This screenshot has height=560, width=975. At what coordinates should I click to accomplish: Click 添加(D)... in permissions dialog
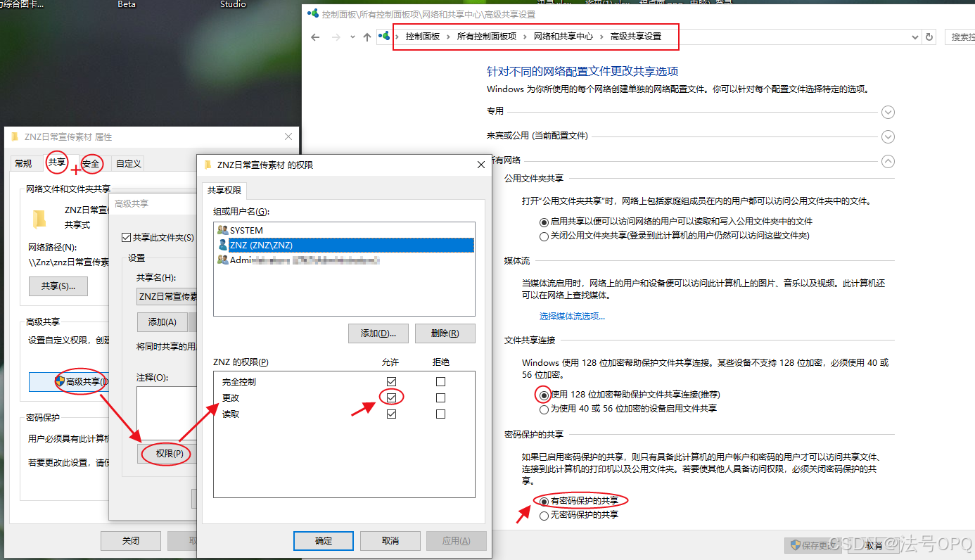click(378, 333)
